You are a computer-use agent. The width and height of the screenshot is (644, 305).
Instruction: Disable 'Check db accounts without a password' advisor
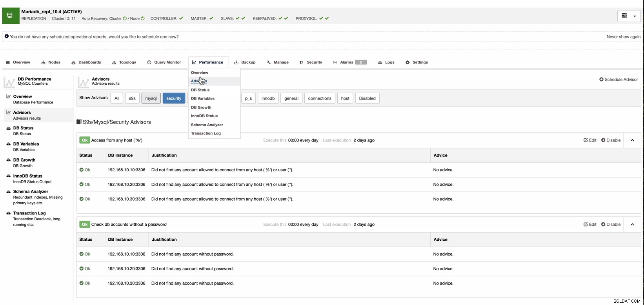point(611,225)
